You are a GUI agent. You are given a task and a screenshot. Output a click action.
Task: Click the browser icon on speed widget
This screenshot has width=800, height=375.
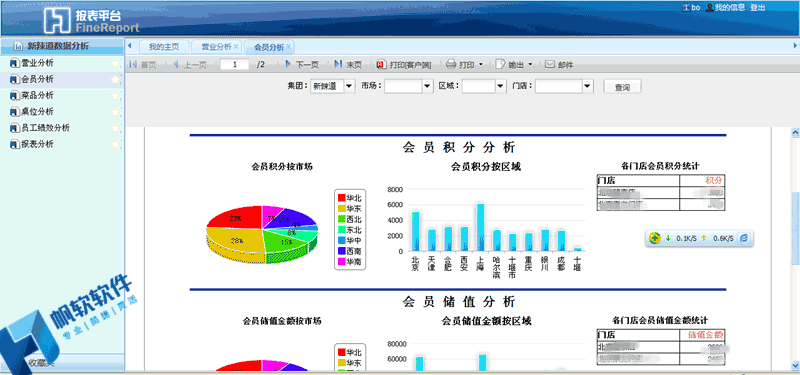point(744,238)
